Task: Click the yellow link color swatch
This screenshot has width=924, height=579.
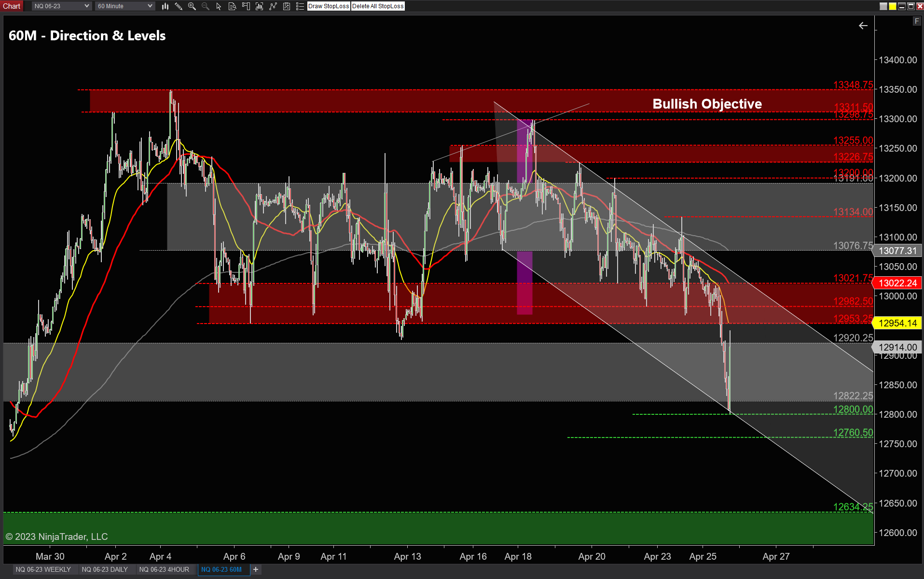Action: tap(893, 6)
